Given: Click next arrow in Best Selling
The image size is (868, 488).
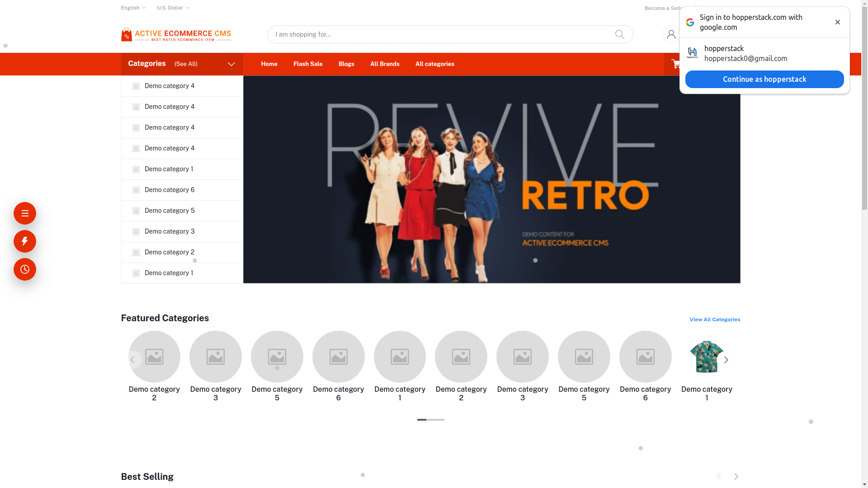Looking at the screenshot, I should 736,476.
